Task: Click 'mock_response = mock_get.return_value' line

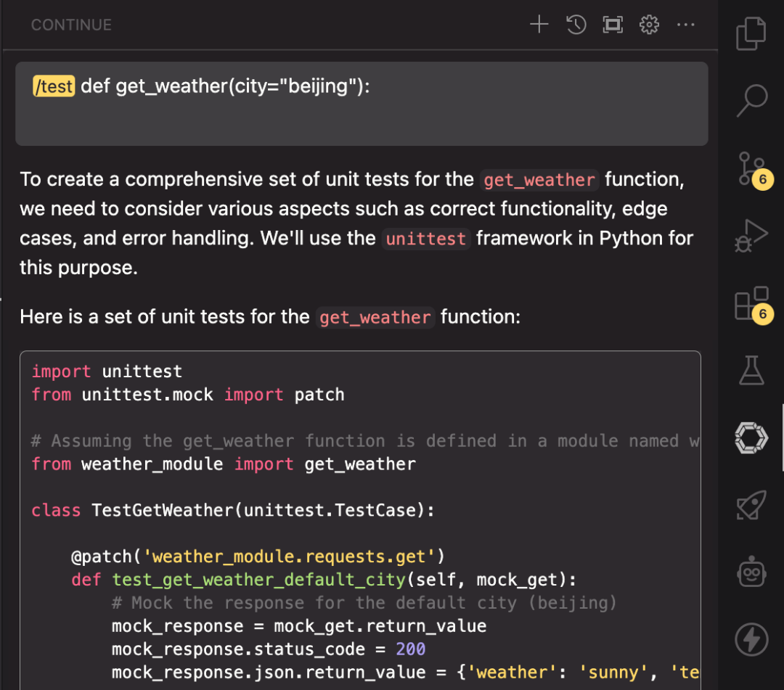Action: point(299,626)
